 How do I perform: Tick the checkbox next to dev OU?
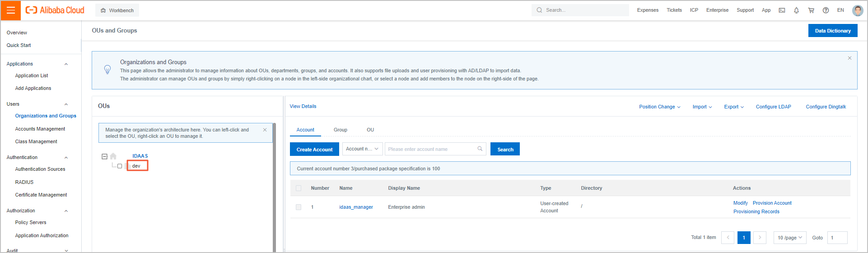pos(120,166)
